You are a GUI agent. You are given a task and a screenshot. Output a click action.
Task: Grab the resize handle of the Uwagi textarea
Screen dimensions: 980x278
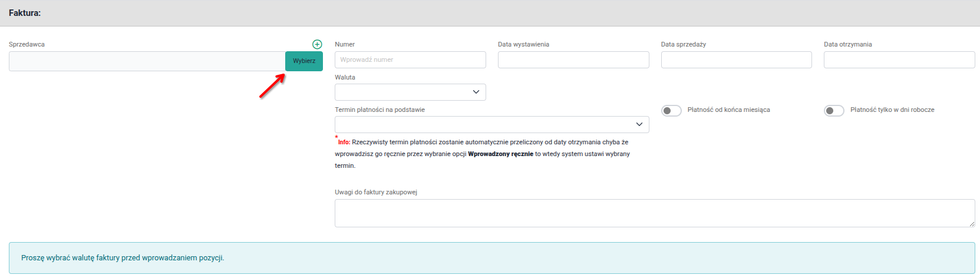[x=972, y=224]
